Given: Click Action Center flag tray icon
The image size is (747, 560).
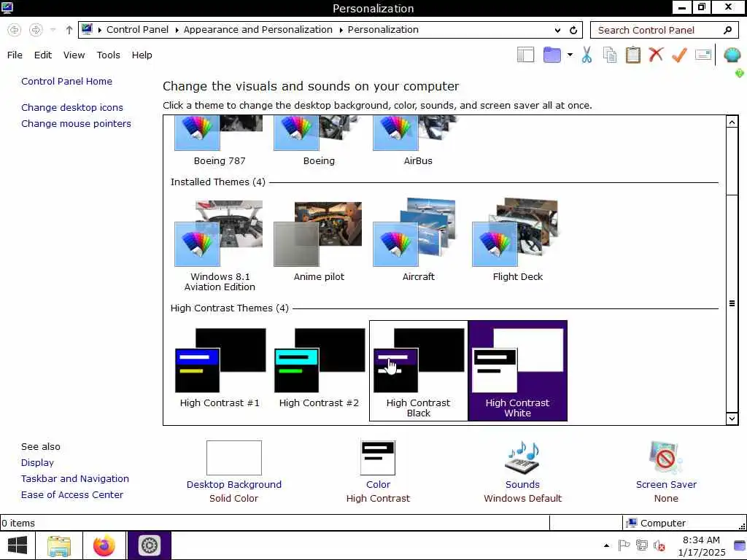Looking at the screenshot, I should click(624, 545).
